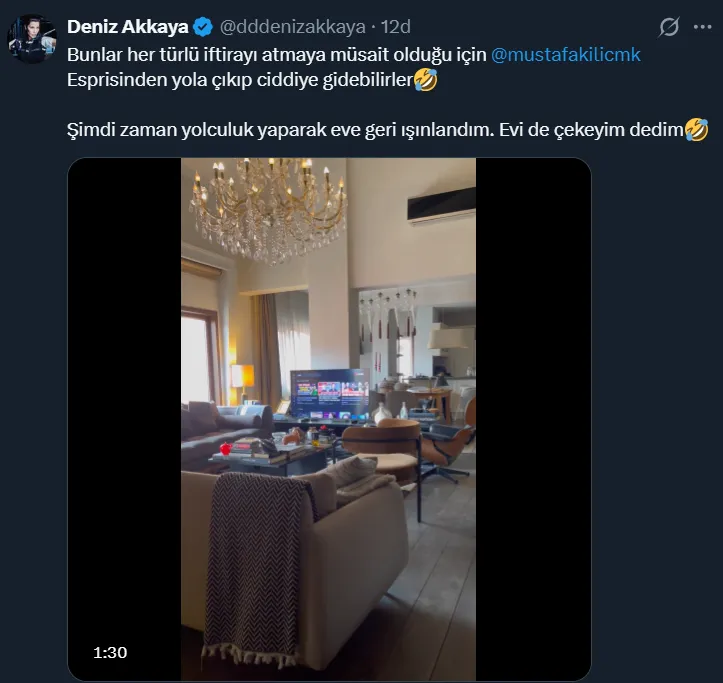Click the laughing emoji after "gidebilirler"
This screenshot has height=683, width=723.
(x=425, y=81)
